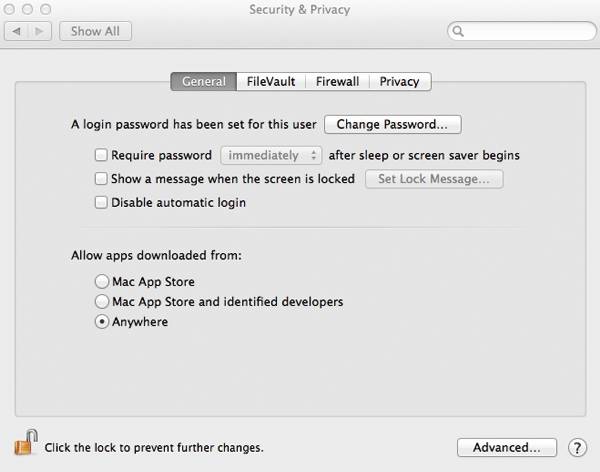Click the magnifying glass search icon
This screenshot has height=472, width=600.
(x=459, y=31)
